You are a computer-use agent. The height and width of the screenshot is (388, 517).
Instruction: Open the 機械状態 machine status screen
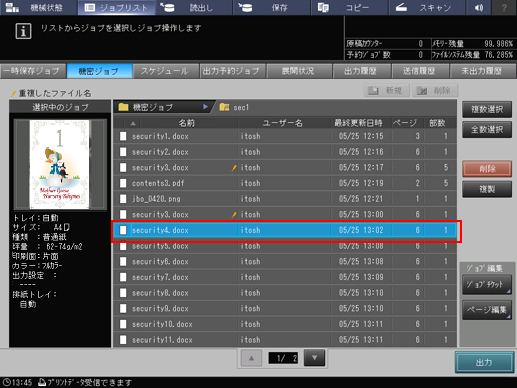coord(38,7)
